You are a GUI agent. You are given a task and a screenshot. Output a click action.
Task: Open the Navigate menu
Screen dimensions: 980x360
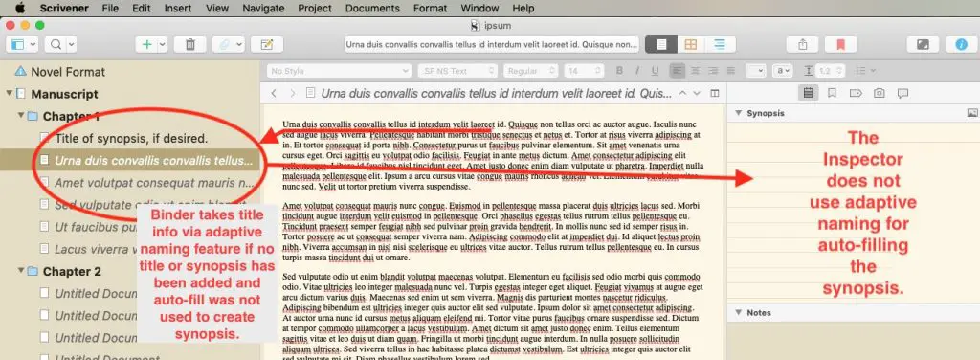pos(263,8)
